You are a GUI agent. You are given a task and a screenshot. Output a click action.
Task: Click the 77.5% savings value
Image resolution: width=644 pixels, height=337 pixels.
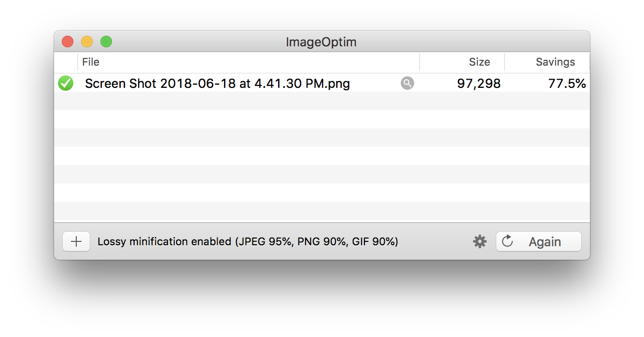coord(567,84)
